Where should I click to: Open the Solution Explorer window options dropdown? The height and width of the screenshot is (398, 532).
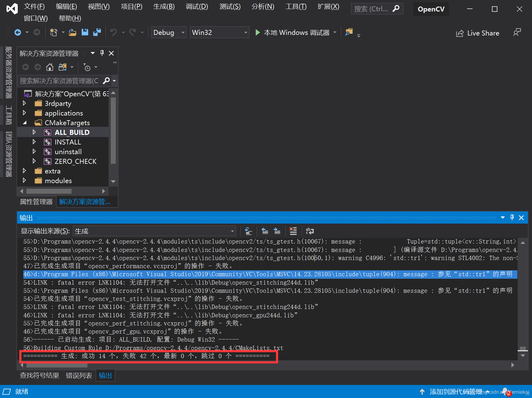(93, 53)
